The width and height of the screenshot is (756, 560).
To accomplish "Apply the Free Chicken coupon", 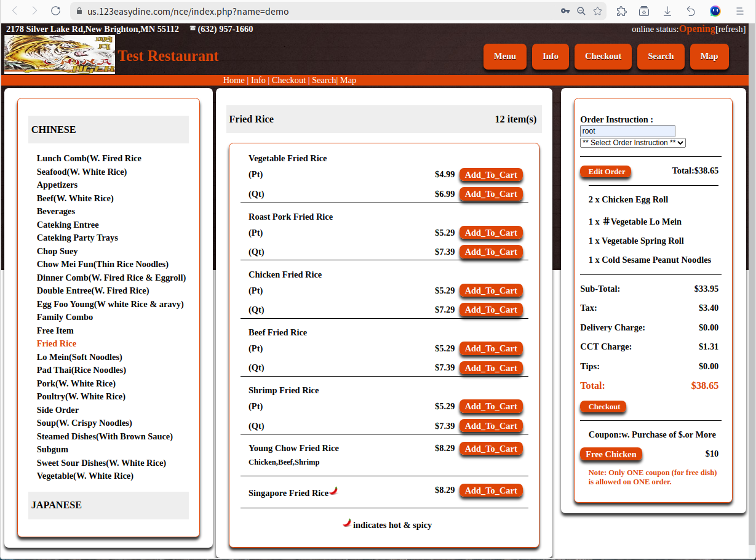I will (611, 455).
